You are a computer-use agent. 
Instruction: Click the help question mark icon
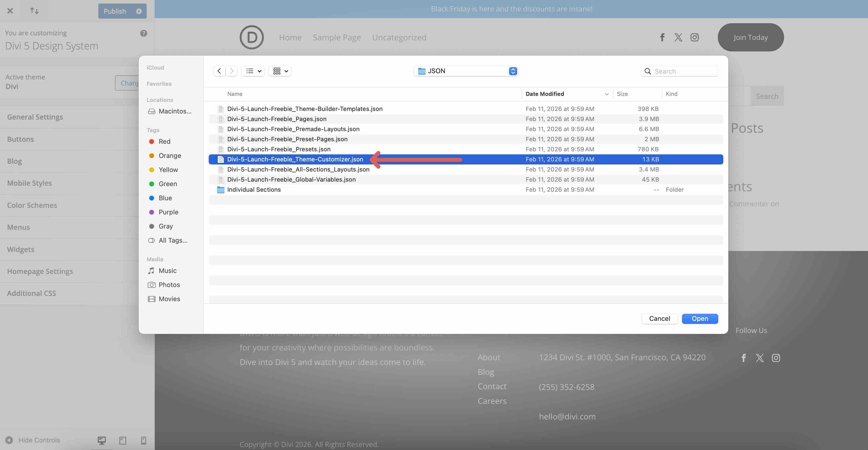pos(143,33)
